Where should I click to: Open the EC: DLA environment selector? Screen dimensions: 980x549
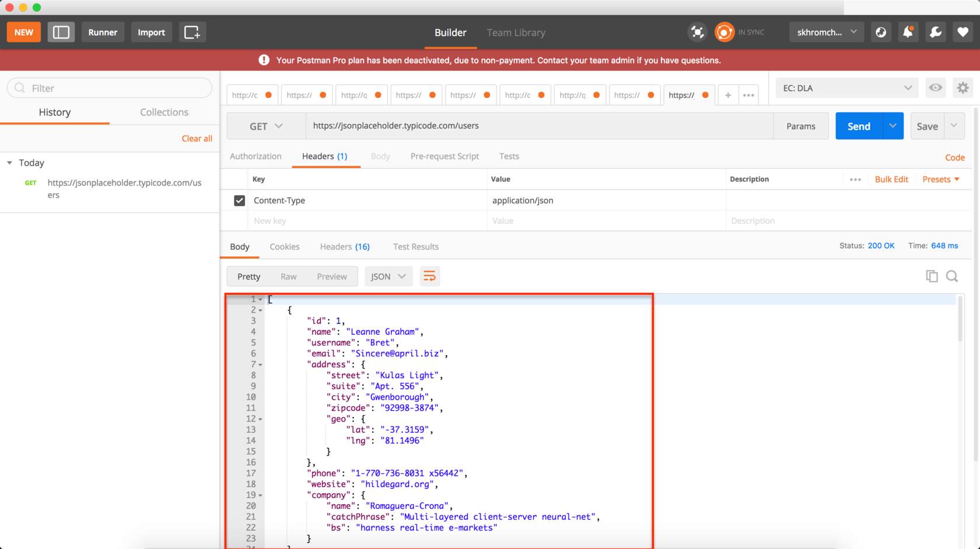(846, 88)
